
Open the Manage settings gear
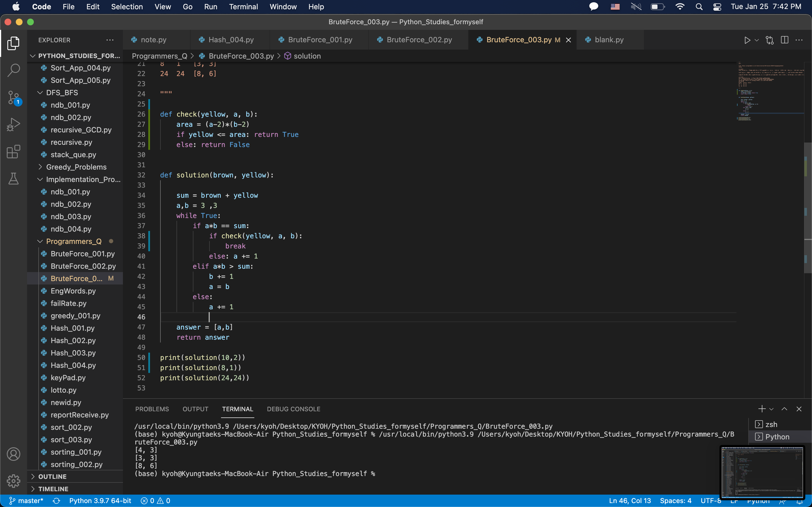pyautogui.click(x=14, y=481)
